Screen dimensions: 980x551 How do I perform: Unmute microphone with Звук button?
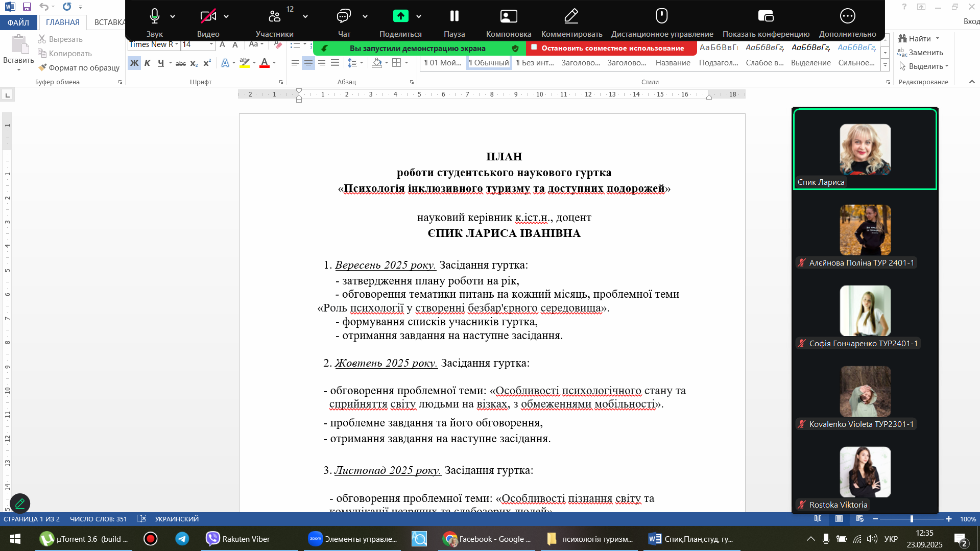coord(154,16)
